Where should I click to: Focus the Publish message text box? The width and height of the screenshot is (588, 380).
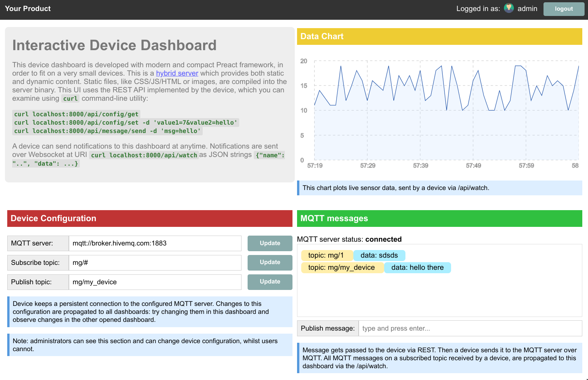470,328
